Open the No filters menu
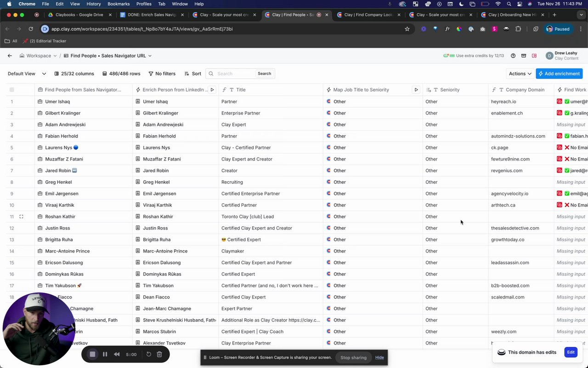 [162, 74]
